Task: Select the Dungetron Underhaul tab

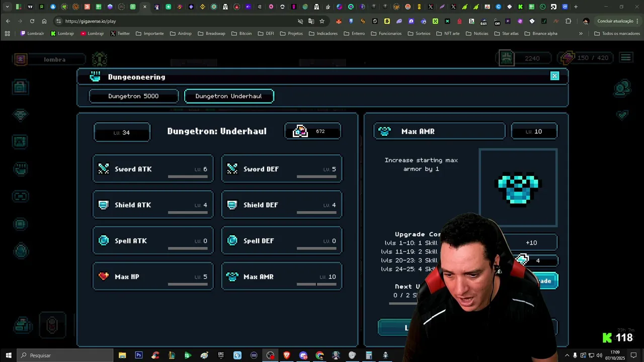Action: tap(229, 96)
